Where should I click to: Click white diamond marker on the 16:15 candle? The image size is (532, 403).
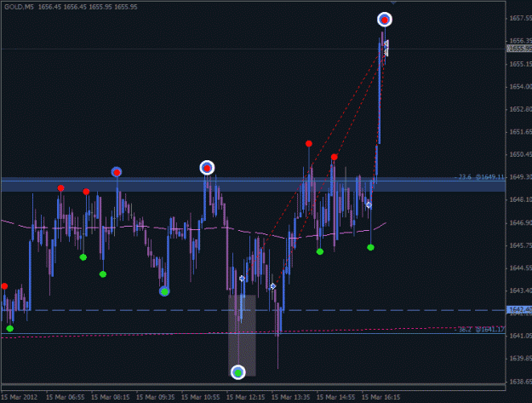(369, 205)
